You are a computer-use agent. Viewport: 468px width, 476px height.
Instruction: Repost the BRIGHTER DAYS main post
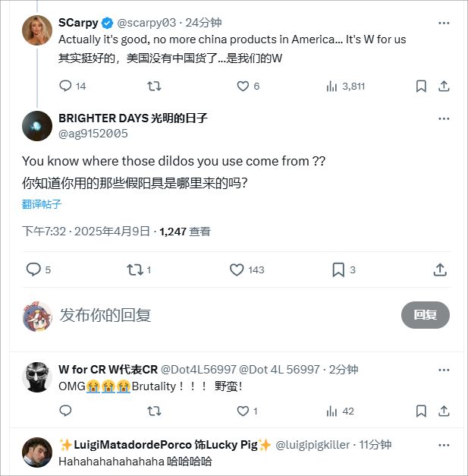pos(135,270)
